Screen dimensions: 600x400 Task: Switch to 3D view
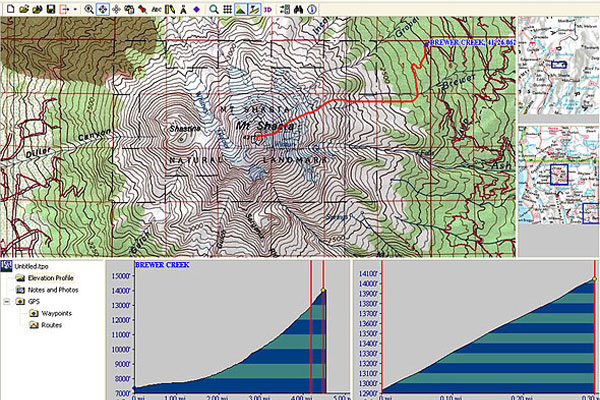(x=268, y=9)
